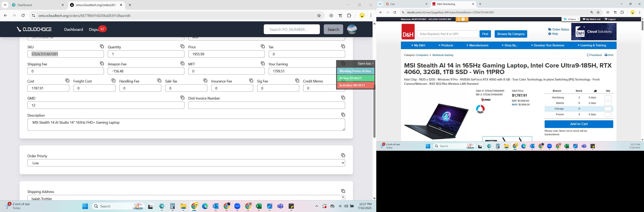Open the user avatar in CloudChoice navbar
Screen dimensions: 644x212
352,29
